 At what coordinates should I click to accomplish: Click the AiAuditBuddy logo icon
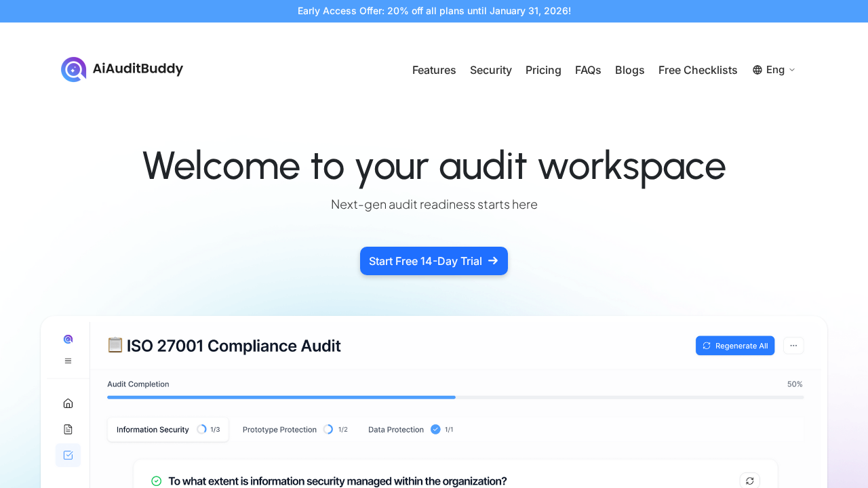click(x=73, y=69)
